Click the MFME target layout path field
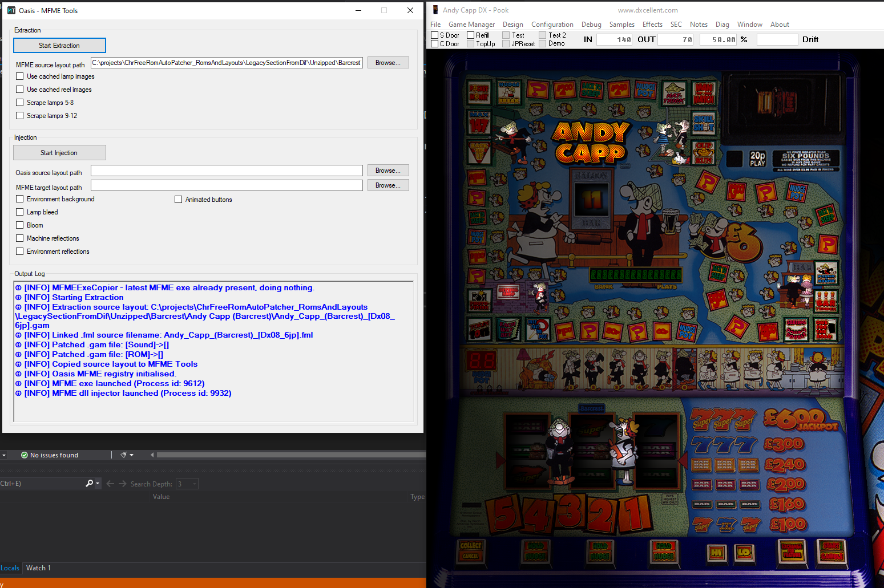 point(227,185)
